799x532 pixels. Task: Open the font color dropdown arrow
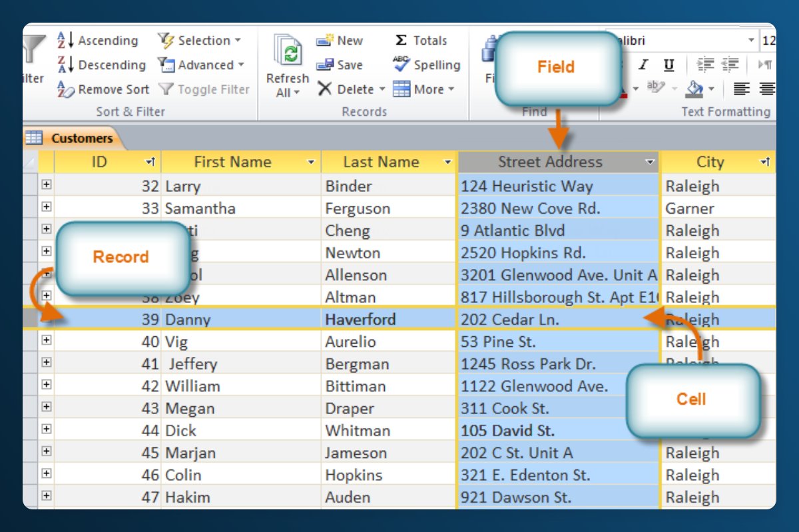tap(636, 89)
